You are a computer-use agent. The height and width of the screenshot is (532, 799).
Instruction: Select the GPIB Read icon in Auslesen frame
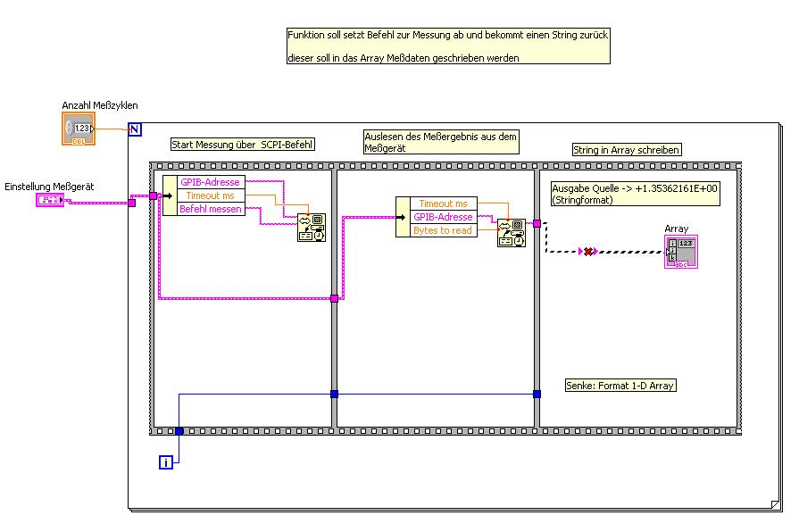click(x=512, y=233)
